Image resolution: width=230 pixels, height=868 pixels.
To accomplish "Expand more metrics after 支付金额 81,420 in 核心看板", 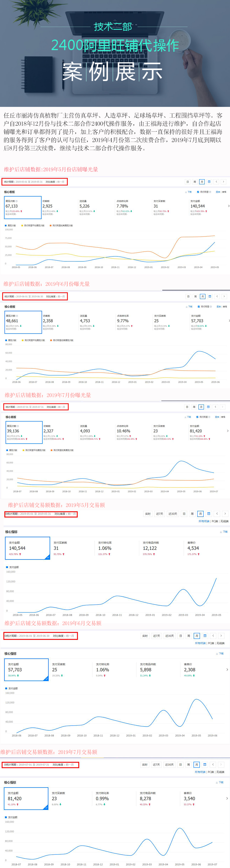I will tap(228, 431).
